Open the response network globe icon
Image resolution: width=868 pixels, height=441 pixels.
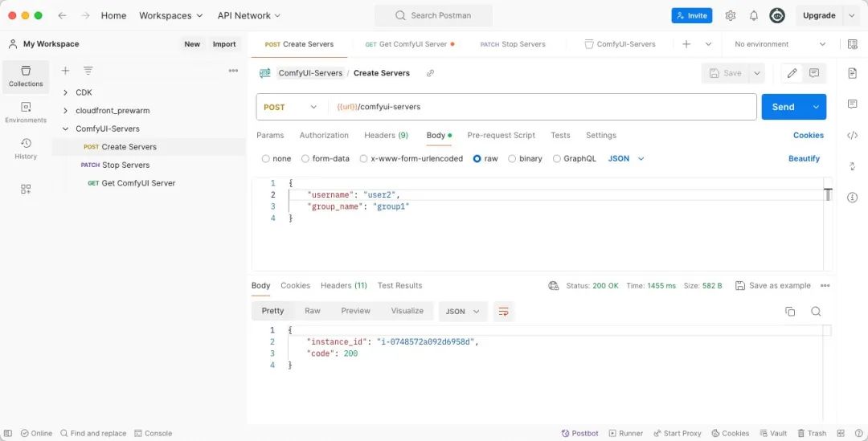pos(553,285)
